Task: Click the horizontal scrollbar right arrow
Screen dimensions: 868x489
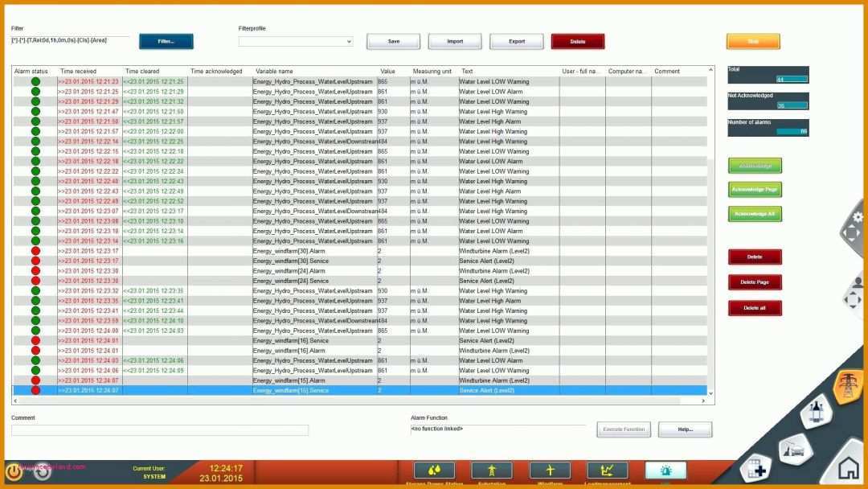Action: (x=703, y=401)
